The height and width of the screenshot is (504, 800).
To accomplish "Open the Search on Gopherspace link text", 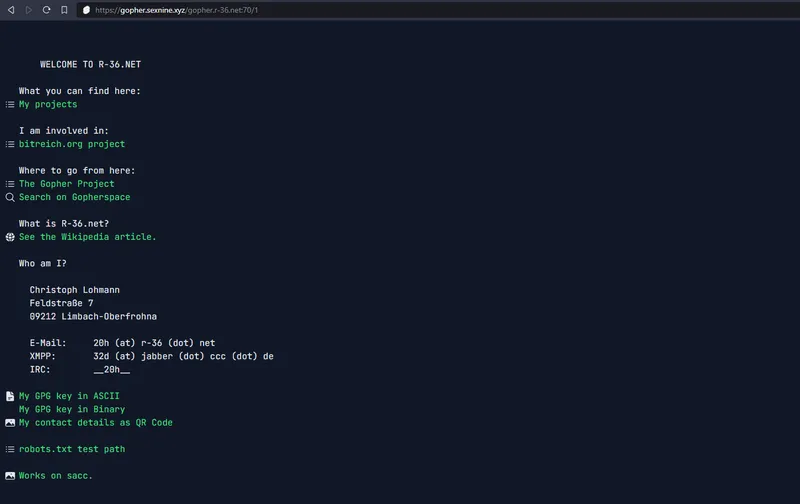I will [74, 197].
